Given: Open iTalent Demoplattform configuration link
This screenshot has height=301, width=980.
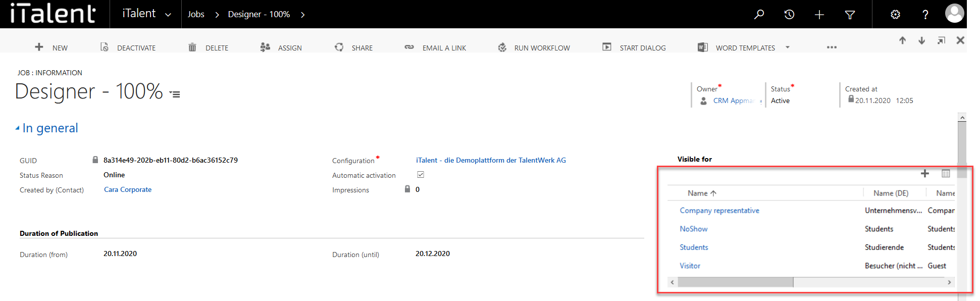Looking at the screenshot, I should point(491,160).
